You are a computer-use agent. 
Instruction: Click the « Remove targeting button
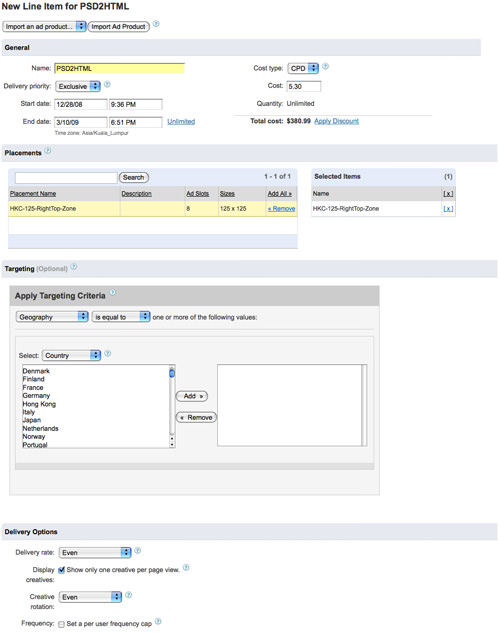[196, 417]
